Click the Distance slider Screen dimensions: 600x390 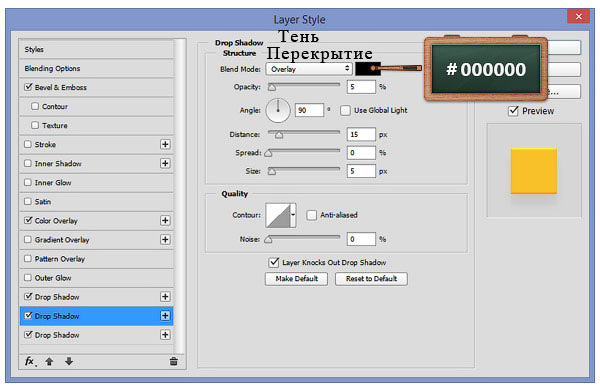point(303,134)
